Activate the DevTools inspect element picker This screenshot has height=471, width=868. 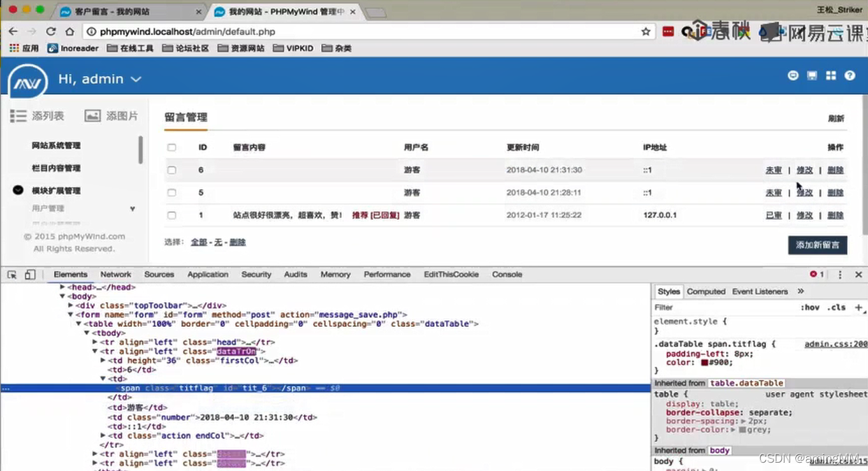(x=12, y=275)
